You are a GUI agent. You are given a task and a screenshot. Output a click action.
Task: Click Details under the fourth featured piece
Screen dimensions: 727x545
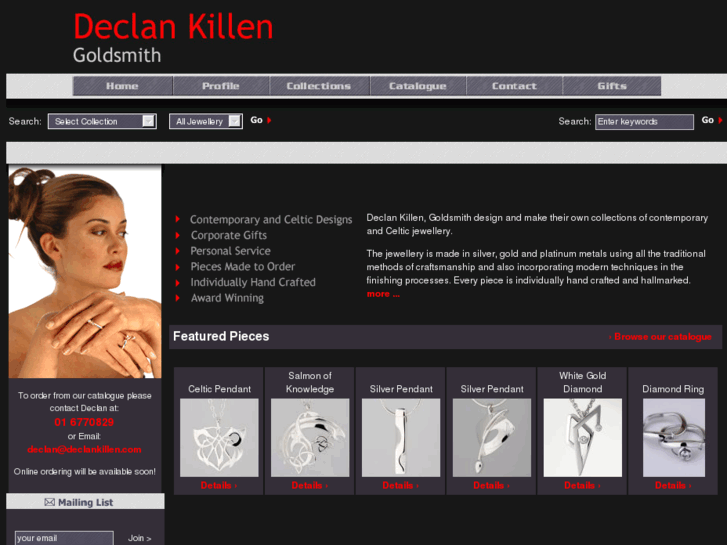(x=491, y=486)
